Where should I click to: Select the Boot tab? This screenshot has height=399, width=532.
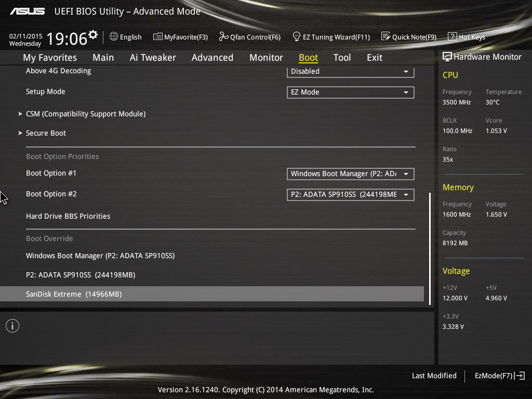coord(308,58)
